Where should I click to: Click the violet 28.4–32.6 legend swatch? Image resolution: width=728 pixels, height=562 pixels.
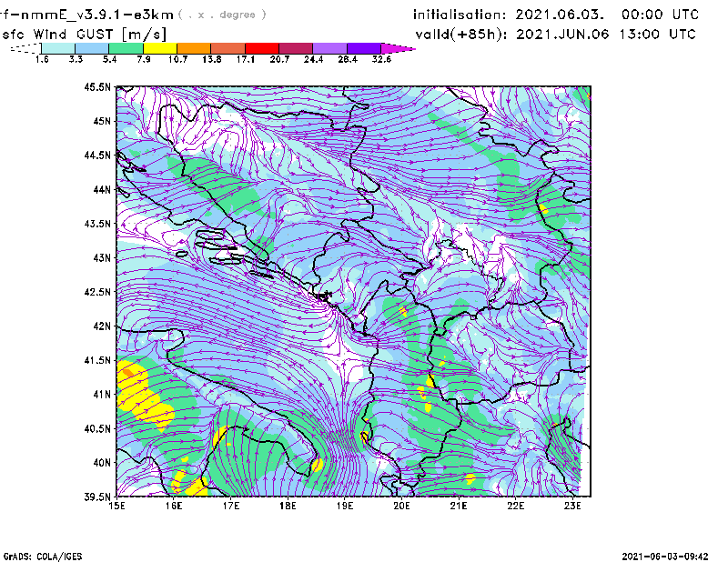[364, 48]
